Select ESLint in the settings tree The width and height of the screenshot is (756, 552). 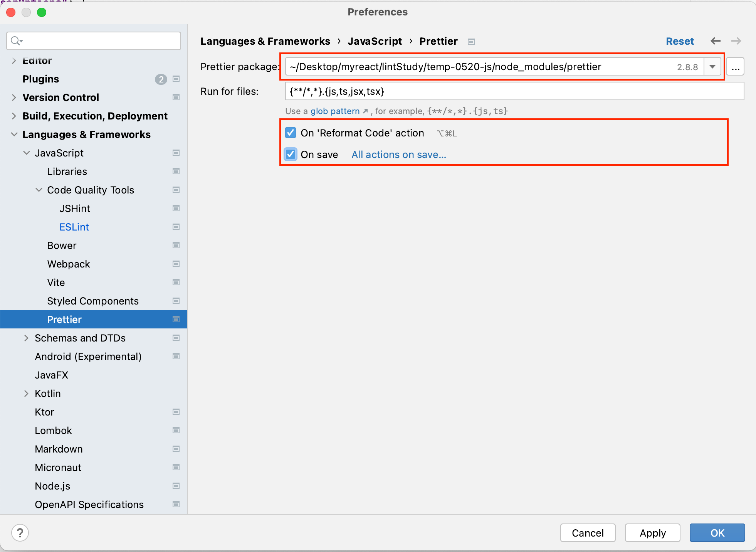click(74, 227)
